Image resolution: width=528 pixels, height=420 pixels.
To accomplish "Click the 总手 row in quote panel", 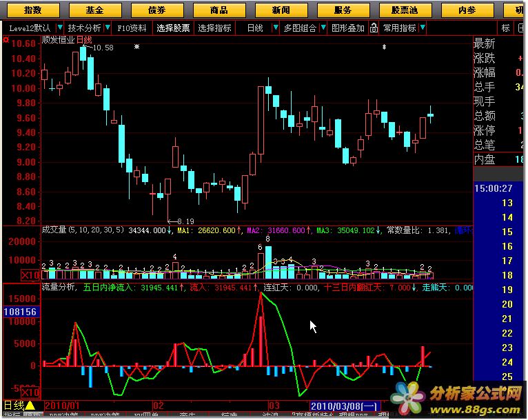I will pyautogui.click(x=498, y=87).
